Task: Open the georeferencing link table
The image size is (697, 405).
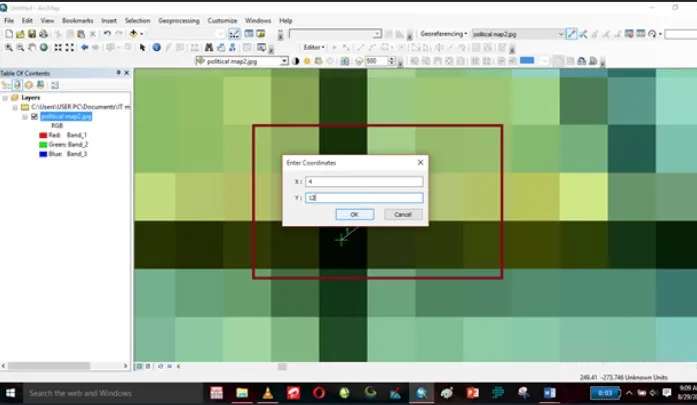Action: click(640, 34)
